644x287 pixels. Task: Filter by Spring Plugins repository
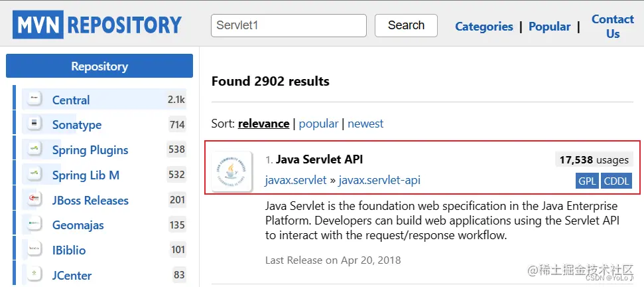[x=90, y=150]
